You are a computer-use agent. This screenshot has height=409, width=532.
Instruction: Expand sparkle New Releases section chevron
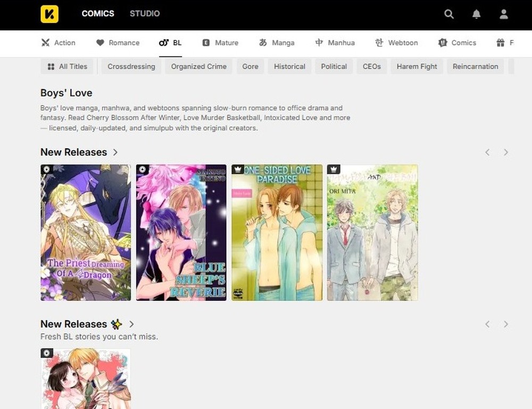pos(131,324)
